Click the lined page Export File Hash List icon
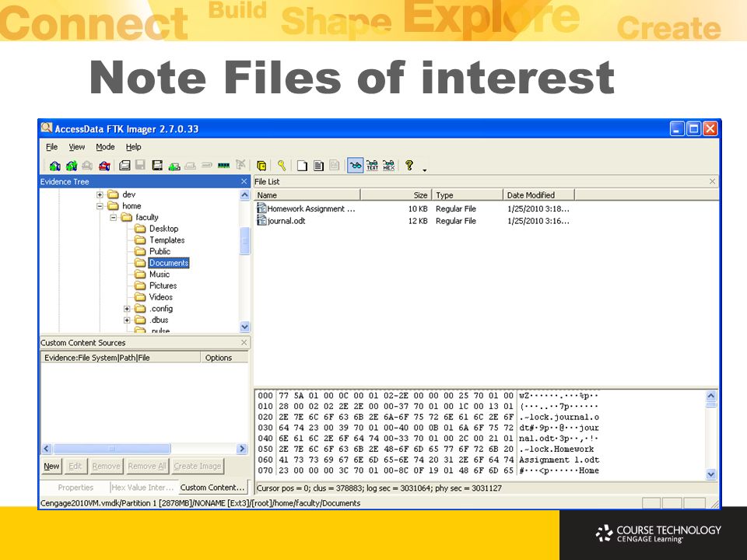747x560 pixels. (x=319, y=165)
